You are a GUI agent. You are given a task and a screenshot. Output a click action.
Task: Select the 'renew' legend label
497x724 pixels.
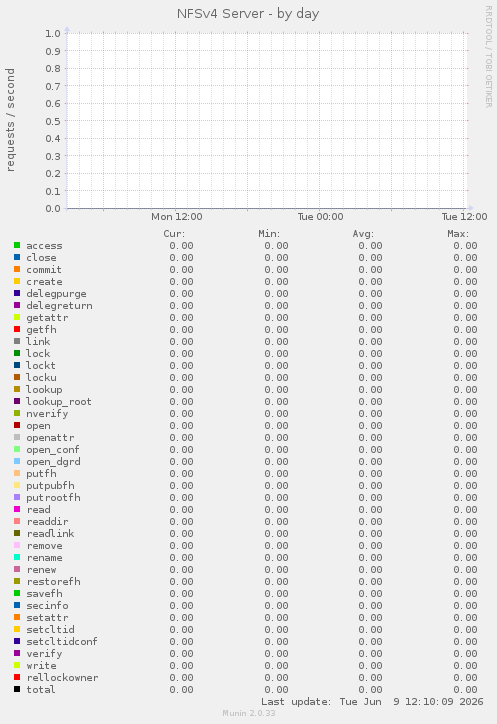point(41,570)
